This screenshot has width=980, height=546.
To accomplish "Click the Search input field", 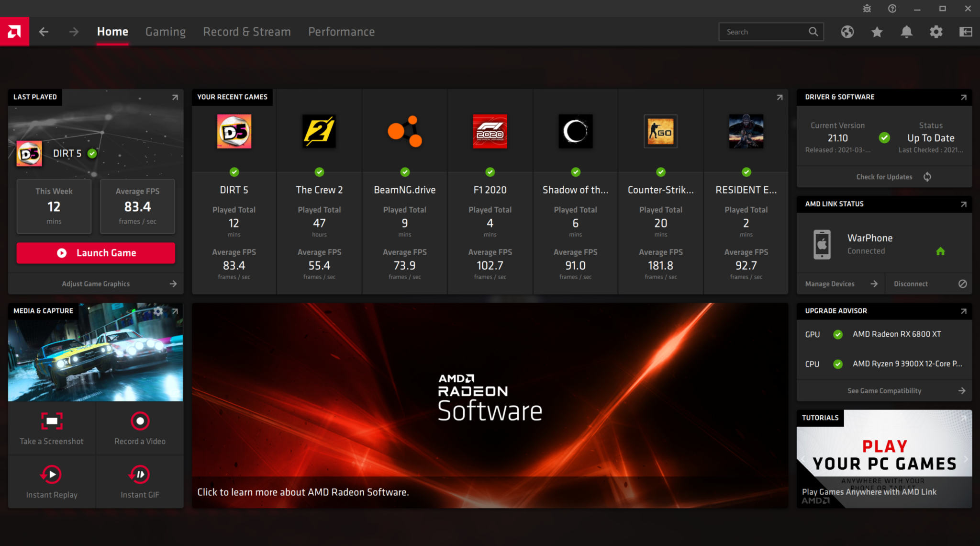I will tap(772, 31).
